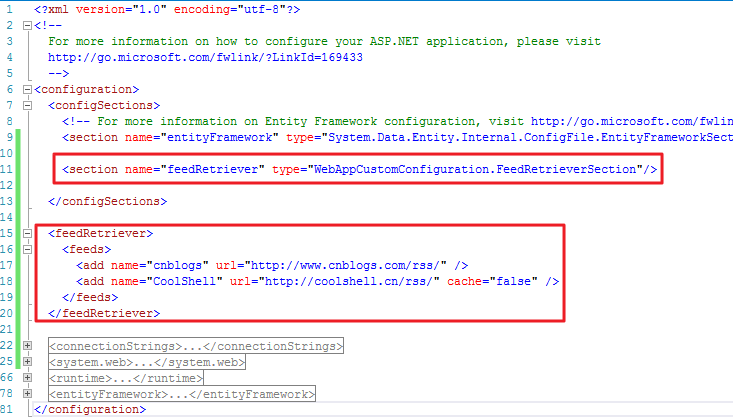Open the Entity Framework fwlink URL in line 8
Image resolution: width=733 pixels, height=420 pixels.
tap(632, 122)
